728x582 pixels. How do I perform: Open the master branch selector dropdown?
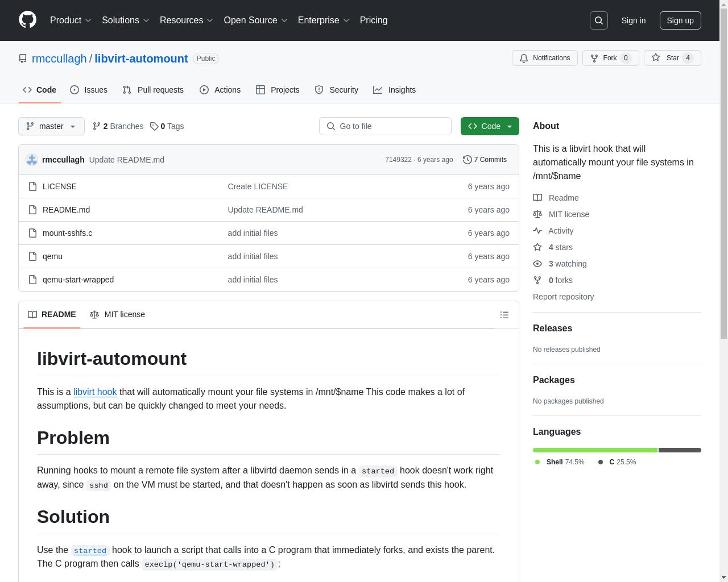(x=51, y=126)
